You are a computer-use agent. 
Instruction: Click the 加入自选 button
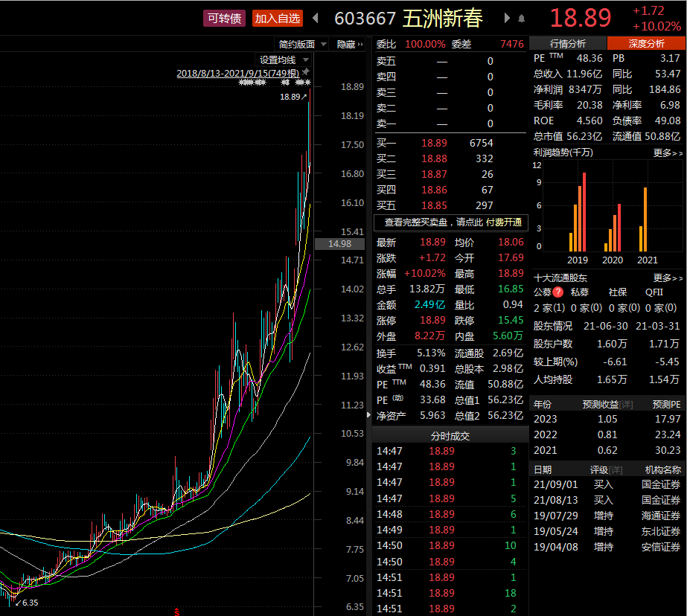278,19
